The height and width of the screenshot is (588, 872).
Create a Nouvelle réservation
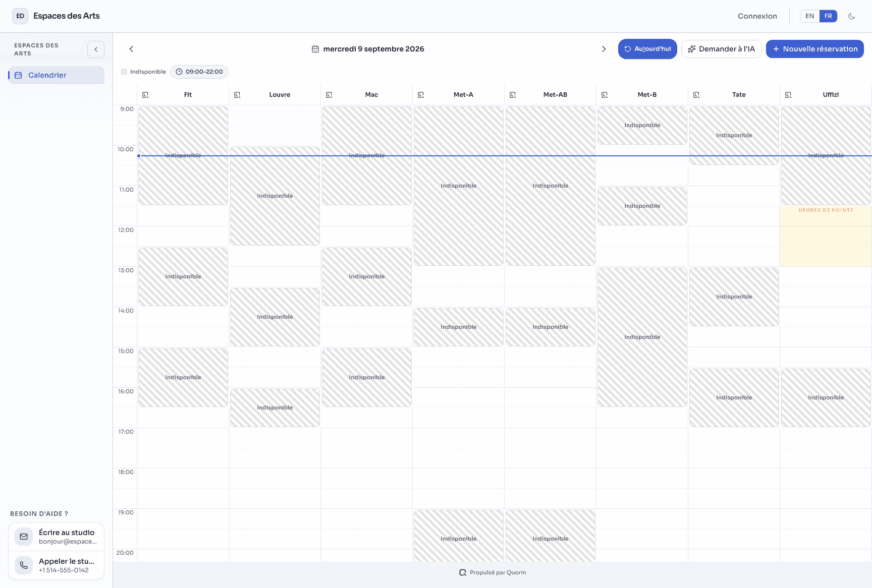pyautogui.click(x=814, y=49)
